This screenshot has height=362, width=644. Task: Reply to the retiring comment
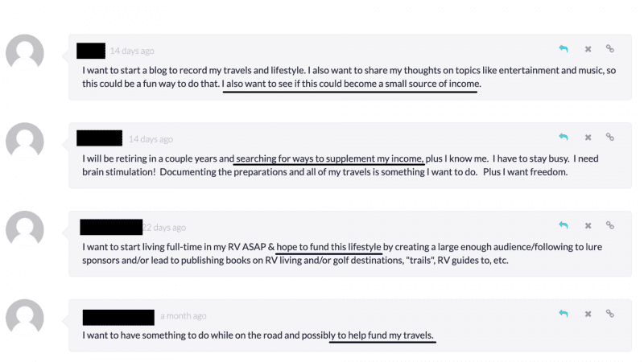tap(563, 138)
